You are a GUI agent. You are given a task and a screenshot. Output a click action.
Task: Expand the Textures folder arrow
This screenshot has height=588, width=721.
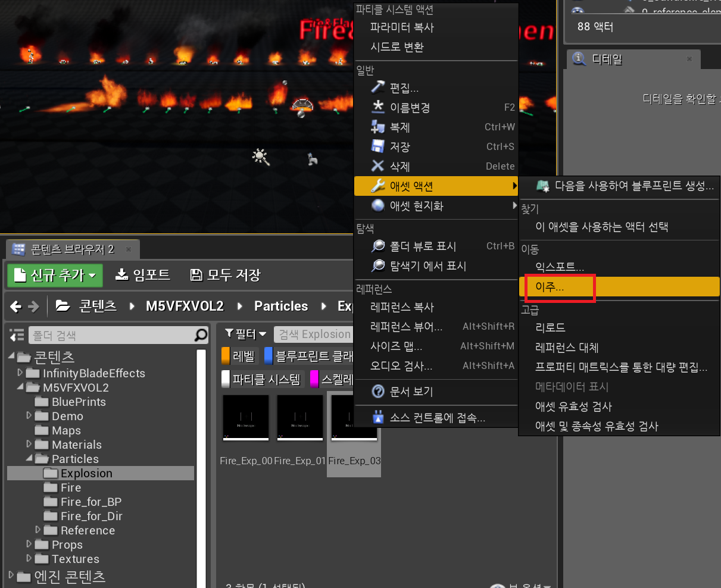pyautogui.click(x=29, y=558)
